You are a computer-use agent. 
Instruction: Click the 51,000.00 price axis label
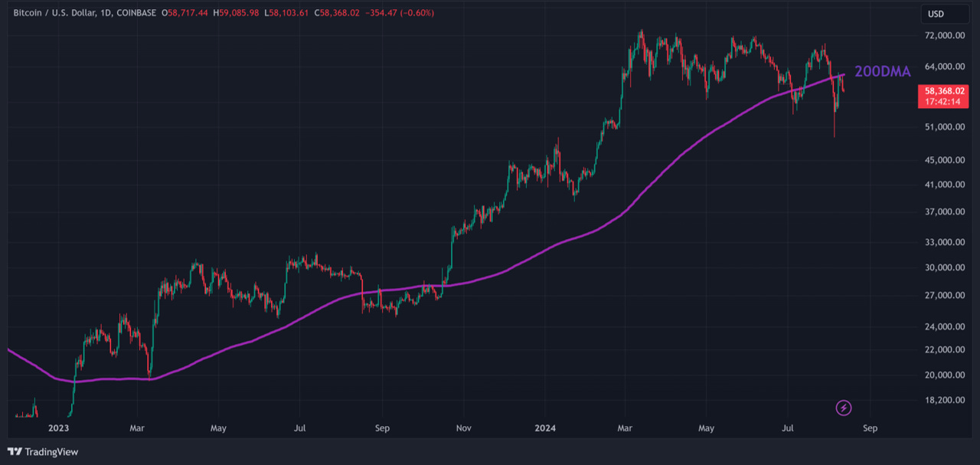[x=945, y=127]
